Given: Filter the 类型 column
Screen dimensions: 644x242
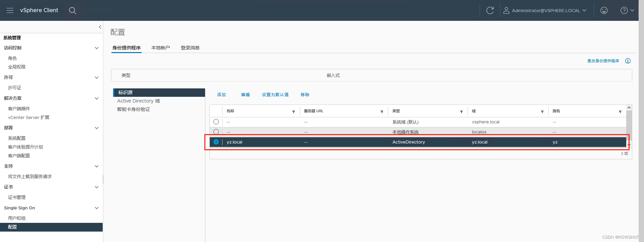Looking at the screenshot, I should pyautogui.click(x=461, y=112).
